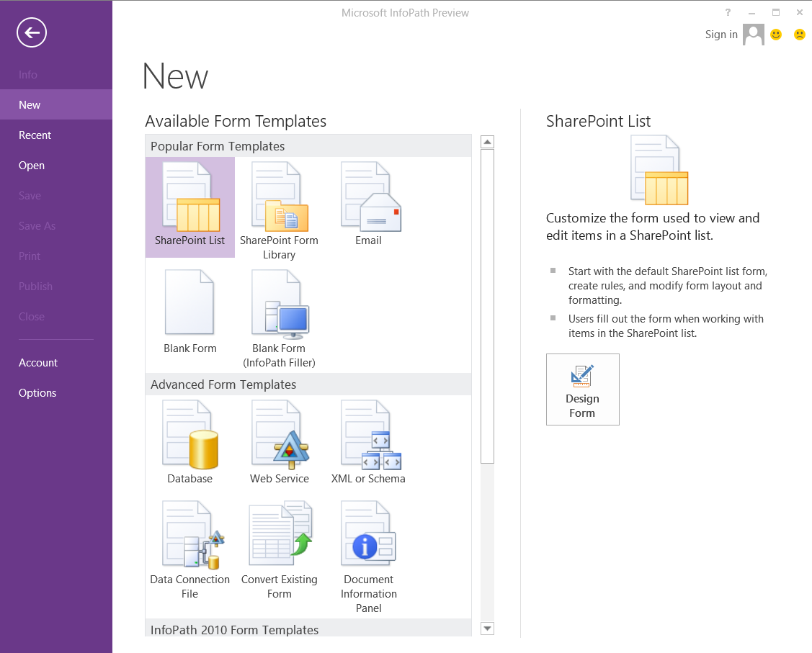Click the Popular Form Templates header
The height and width of the screenshot is (653, 812).
tap(308, 146)
